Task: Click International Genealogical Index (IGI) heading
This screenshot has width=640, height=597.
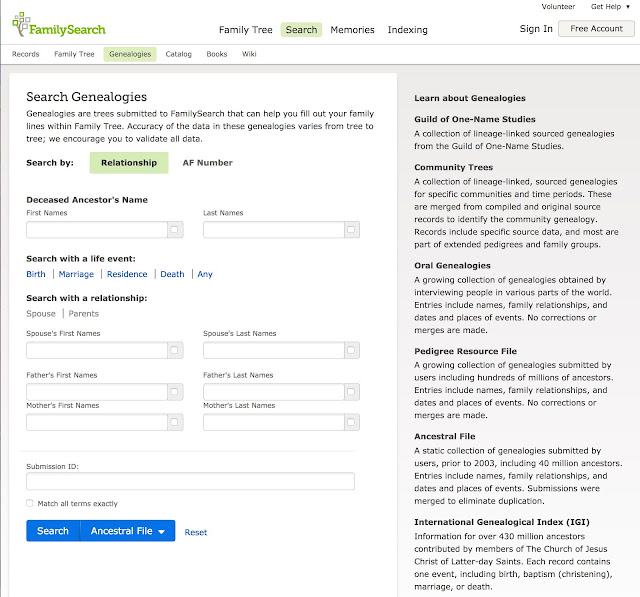Action: coord(502,522)
